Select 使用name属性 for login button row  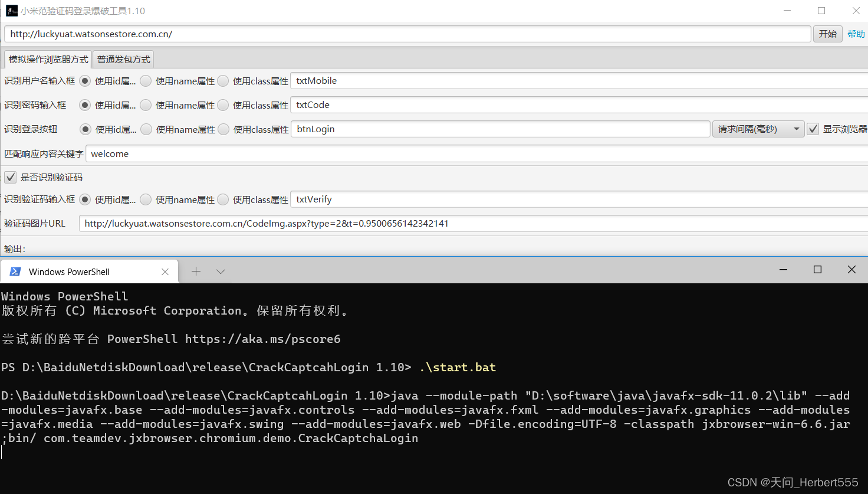(146, 129)
